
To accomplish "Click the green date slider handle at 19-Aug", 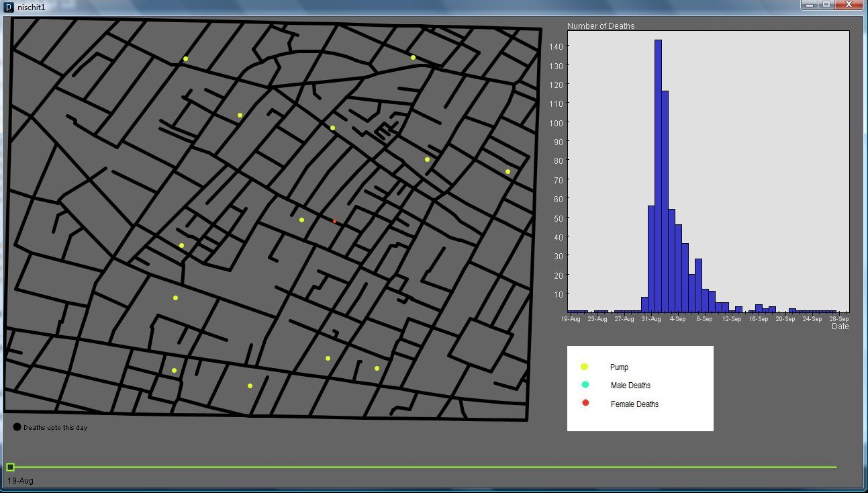I will tap(10, 467).
